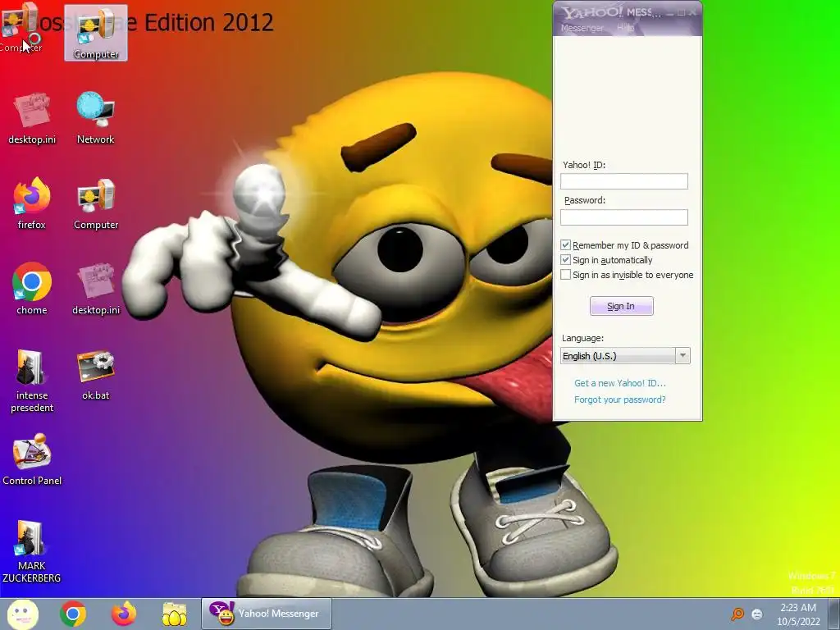Uncheck Remember my ID & password
The image size is (840, 630).
click(x=565, y=244)
